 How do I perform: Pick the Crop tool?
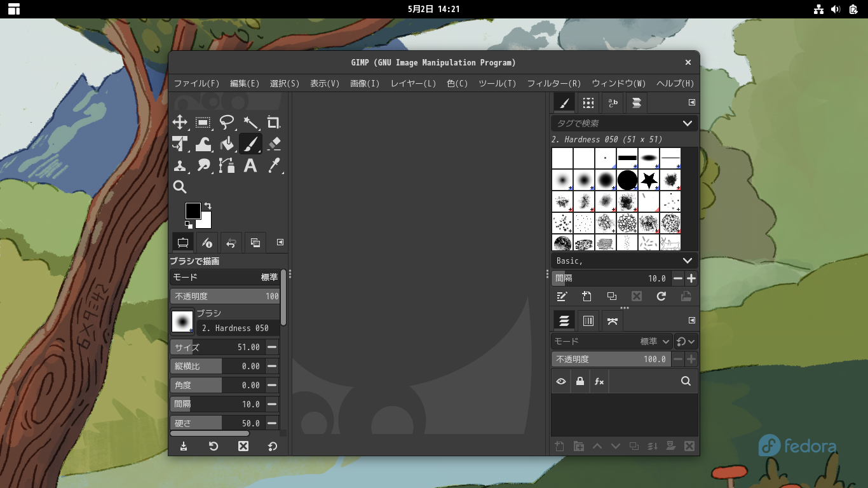click(x=273, y=123)
